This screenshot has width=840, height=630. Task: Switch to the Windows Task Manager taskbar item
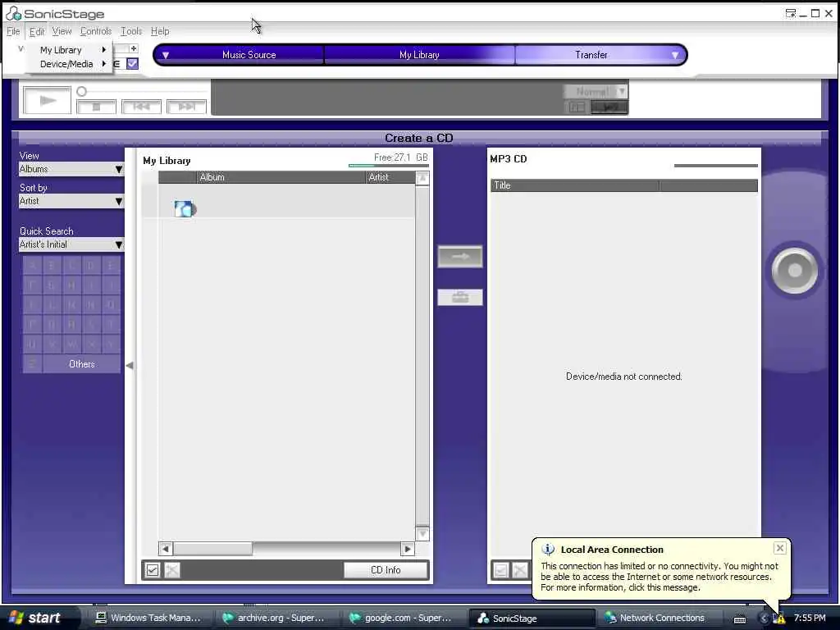148,618
